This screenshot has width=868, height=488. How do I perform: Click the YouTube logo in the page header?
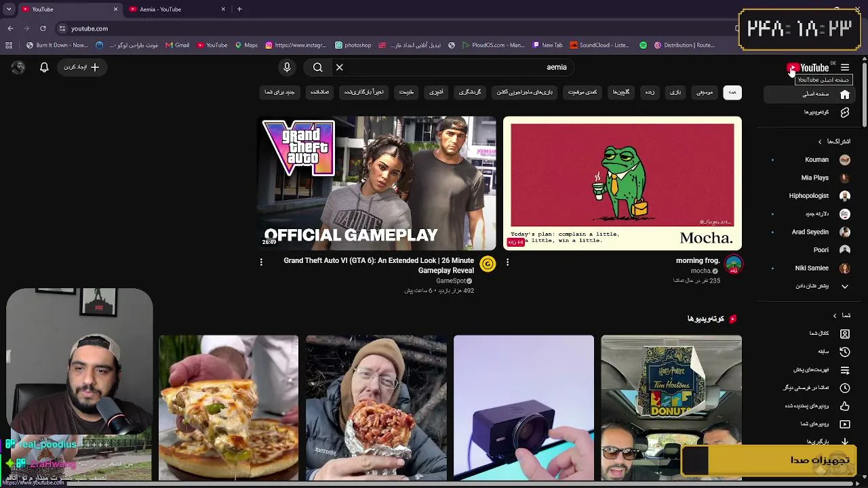tap(808, 68)
